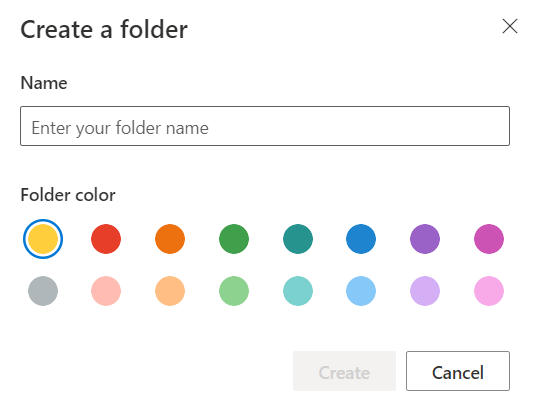
Task: Click the Cancel button
Action: click(458, 371)
